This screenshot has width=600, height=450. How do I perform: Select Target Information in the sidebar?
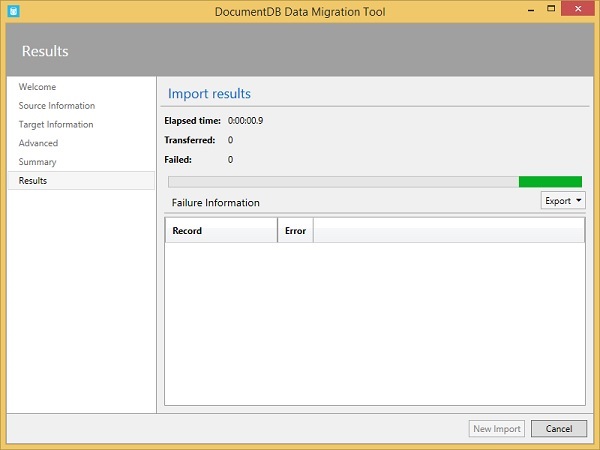pyautogui.click(x=55, y=125)
